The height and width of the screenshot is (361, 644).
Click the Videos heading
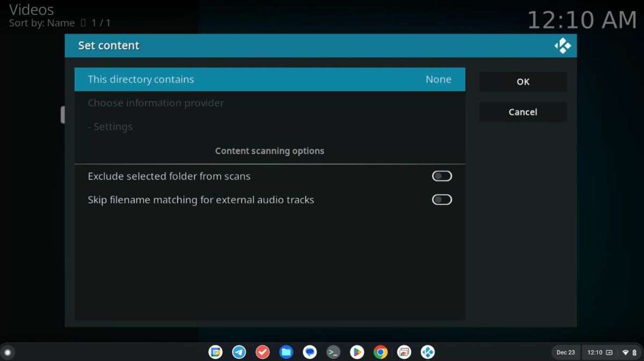[x=31, y=9]
